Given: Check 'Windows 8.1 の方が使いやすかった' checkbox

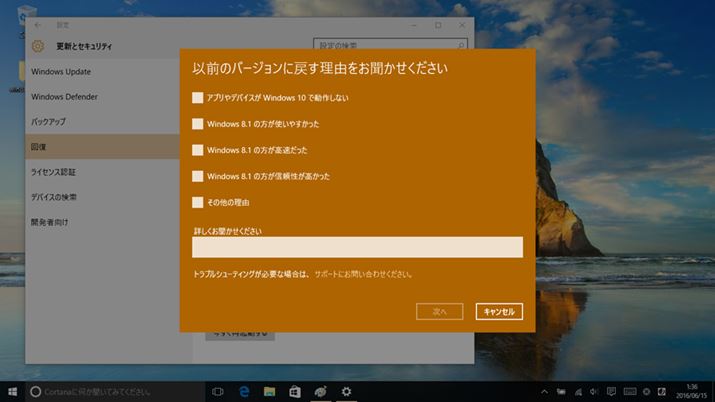Looking at the screenshot, I should coord(197,124).
